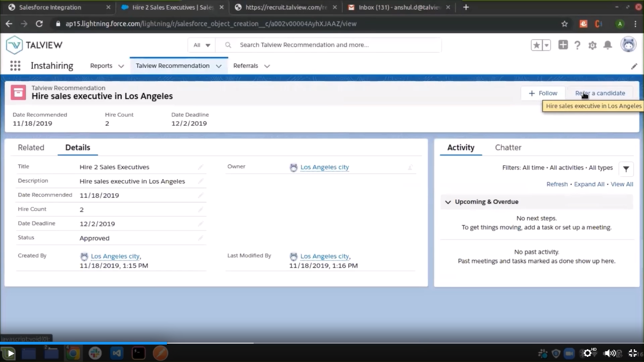Viewport: 644px width, 362px height.
Task: Open the Reports navigation item
Action: (x=101, y=66)
